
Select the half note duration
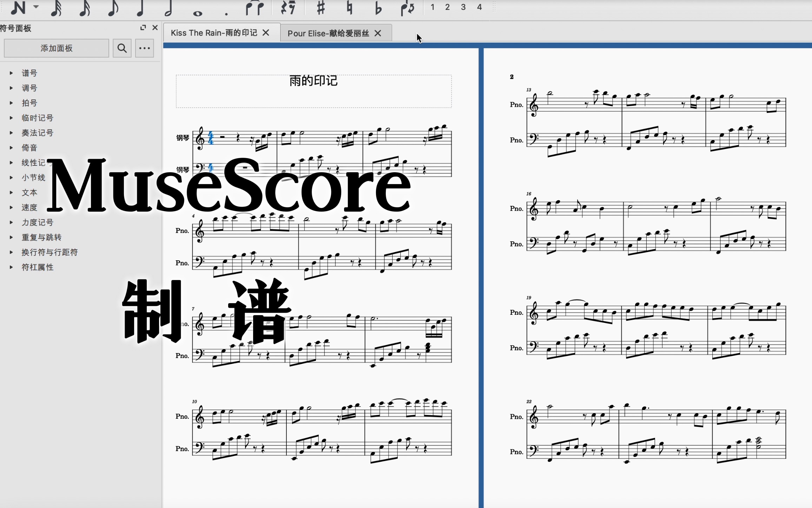click(169, 8)
